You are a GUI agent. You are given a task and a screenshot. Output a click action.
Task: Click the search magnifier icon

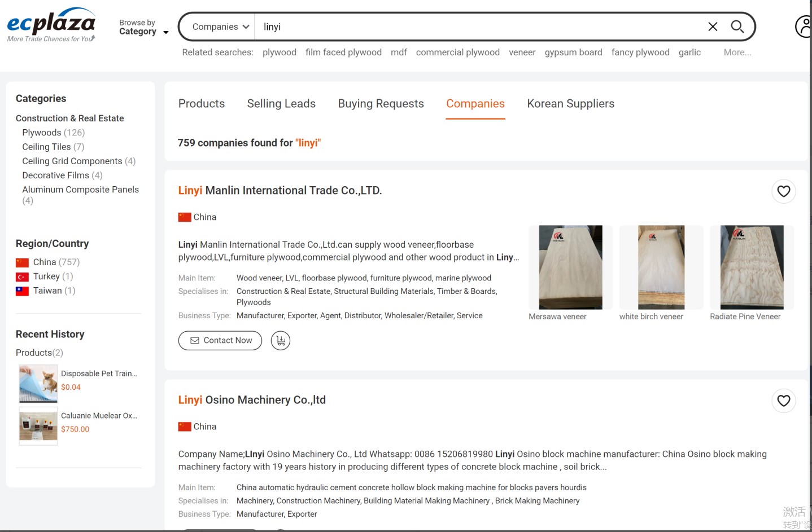[x=737, y=27]
